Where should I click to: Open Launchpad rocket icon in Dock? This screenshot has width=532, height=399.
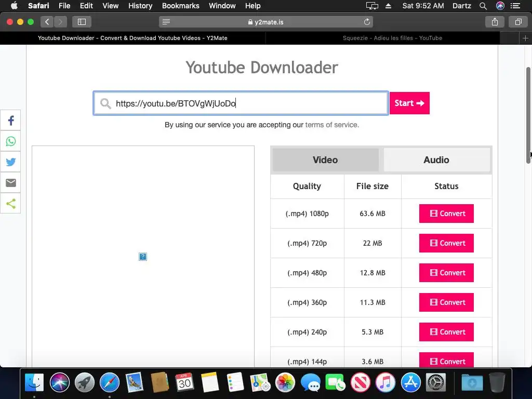85,382
